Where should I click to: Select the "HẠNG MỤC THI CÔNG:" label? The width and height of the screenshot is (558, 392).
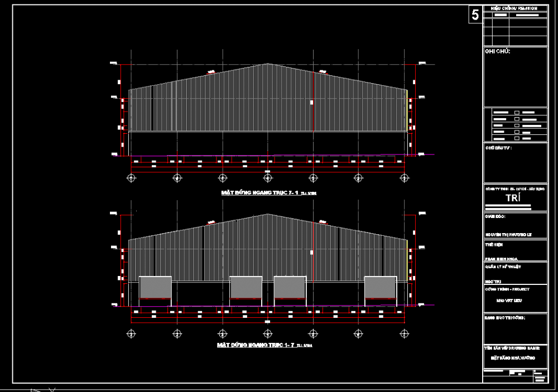(505, 318)
